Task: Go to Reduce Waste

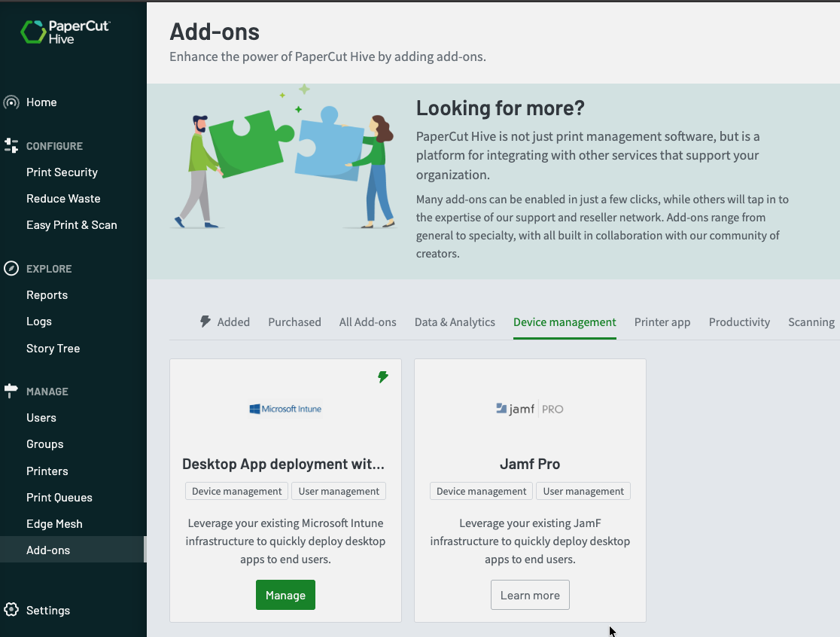Action: coord(63,199)
